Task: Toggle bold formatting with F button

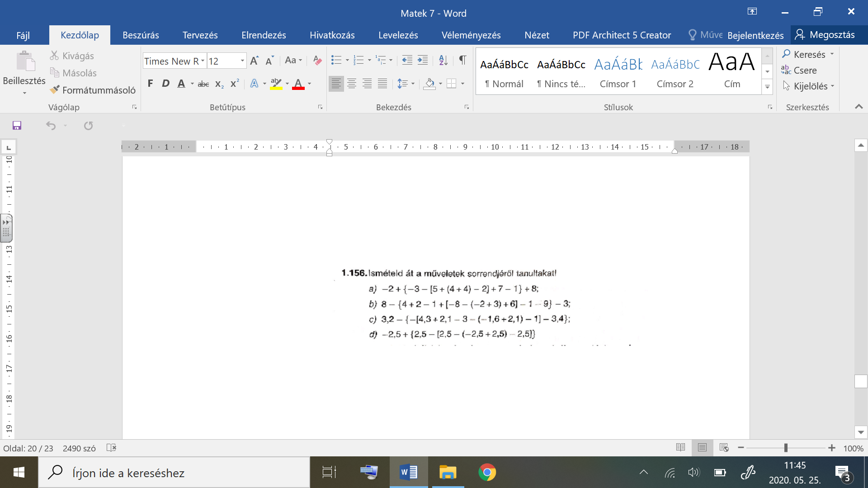Action: click(150, 84)
